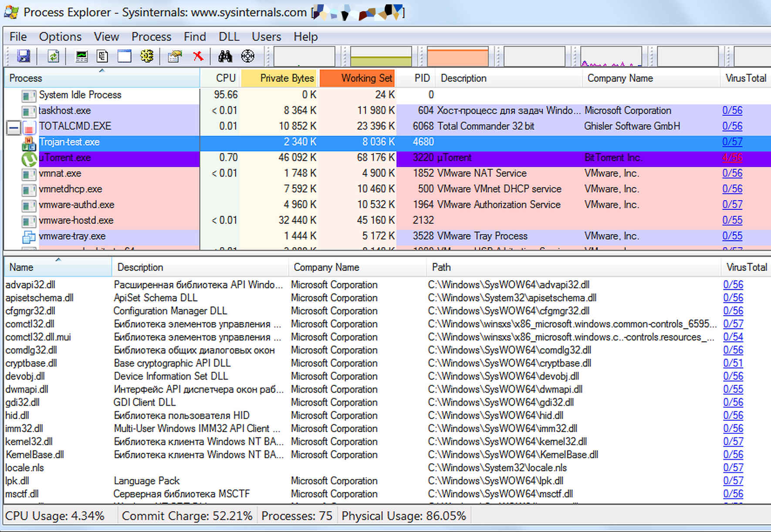Click the System Idle Process icon
This screenshot has width=771, height=532.
[29, 96]
